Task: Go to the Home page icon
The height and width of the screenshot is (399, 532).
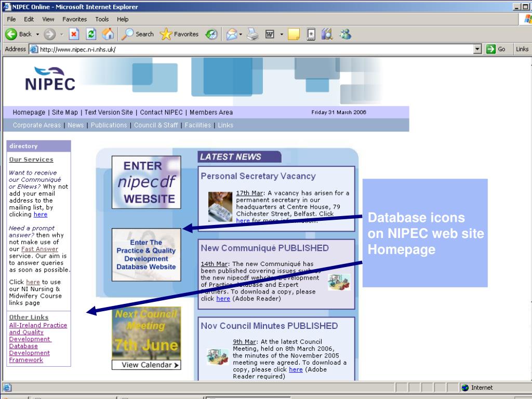Action: (108, 34)
